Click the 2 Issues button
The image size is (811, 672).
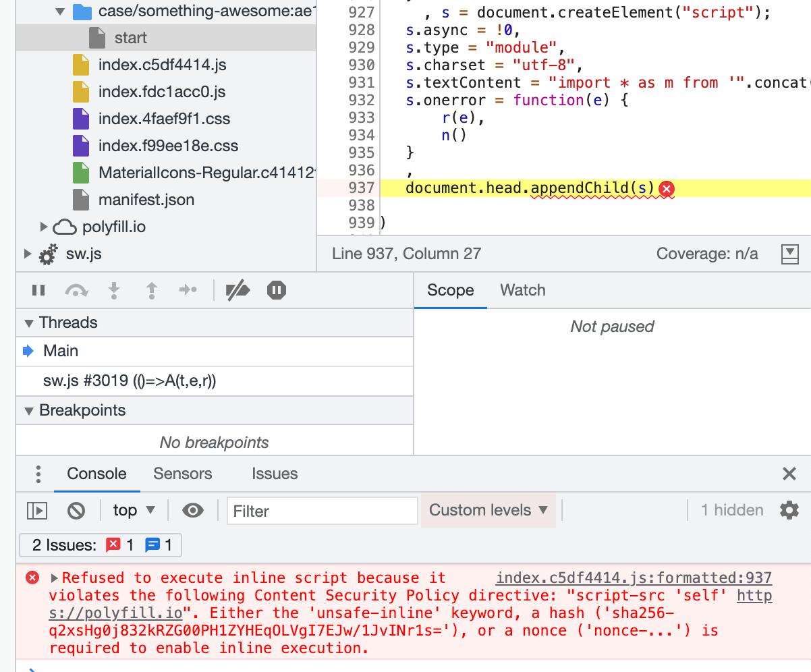[101, 545]
